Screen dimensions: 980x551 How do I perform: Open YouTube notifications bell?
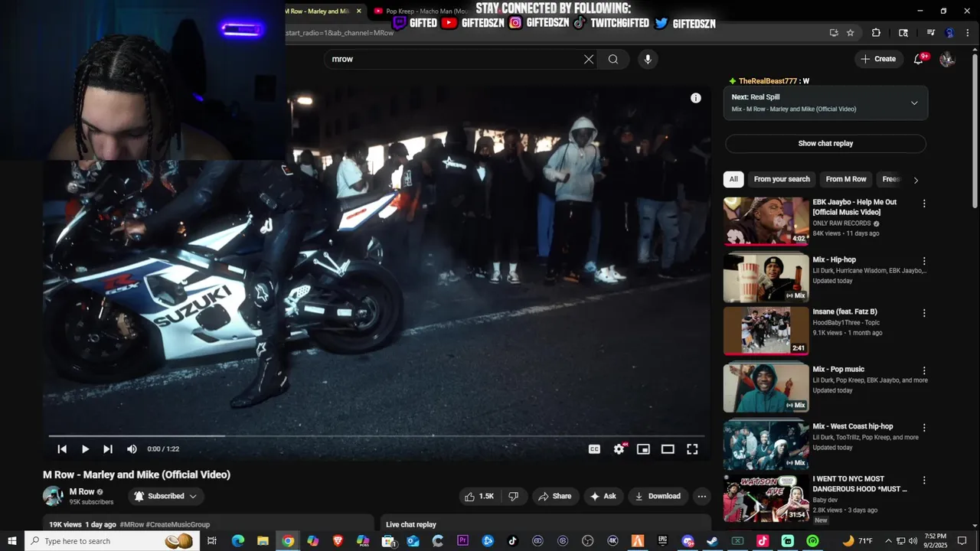[x=919, y=59]
